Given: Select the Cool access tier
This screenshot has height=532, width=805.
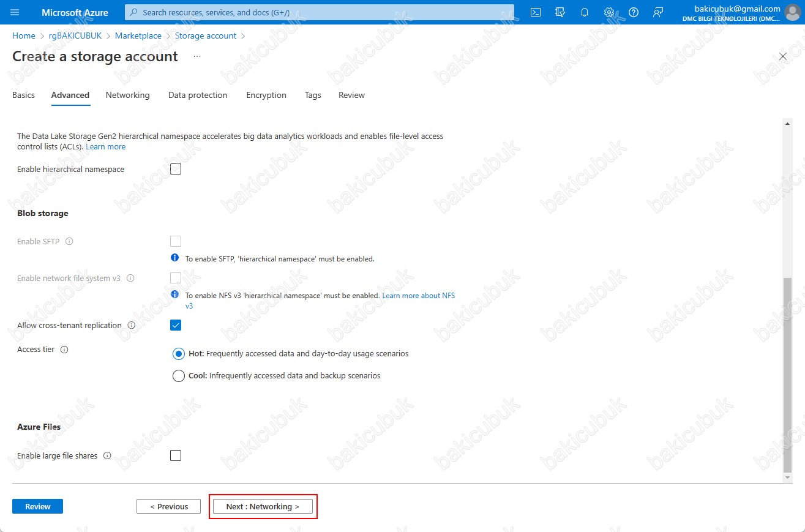Looking at the screenshot, I should (179, 376).
